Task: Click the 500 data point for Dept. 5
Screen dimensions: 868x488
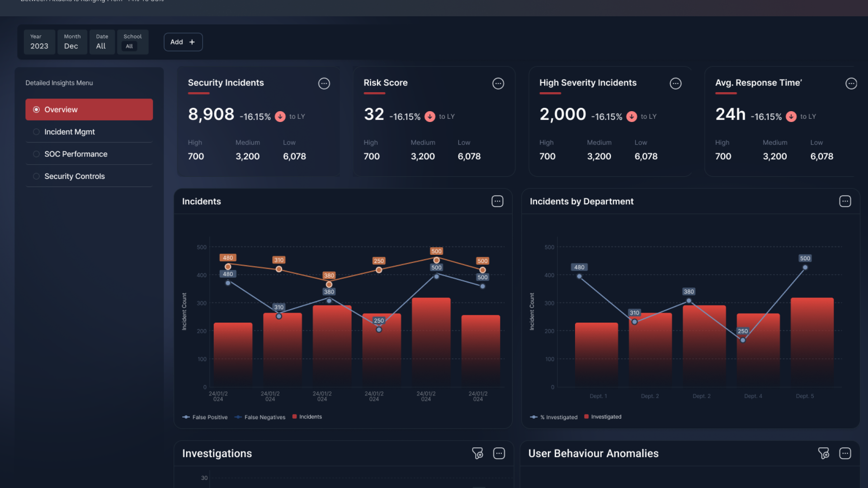Action: [x=805, y=267]
